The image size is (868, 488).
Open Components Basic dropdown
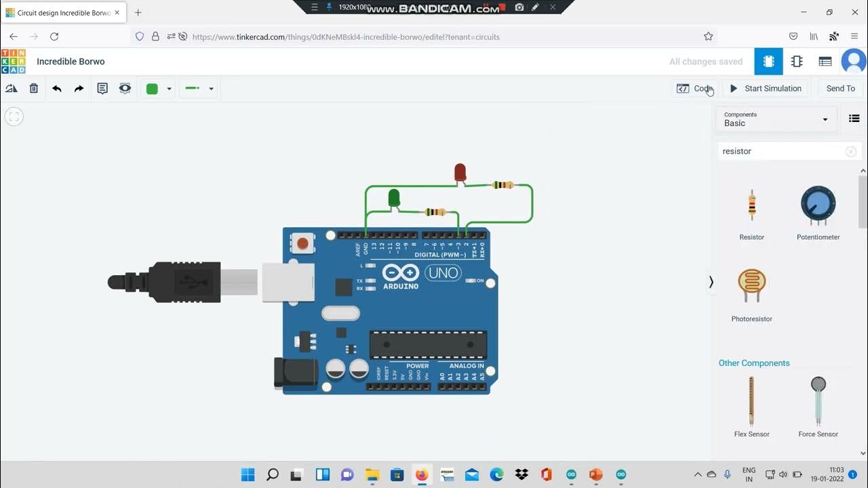coord(776,119)
